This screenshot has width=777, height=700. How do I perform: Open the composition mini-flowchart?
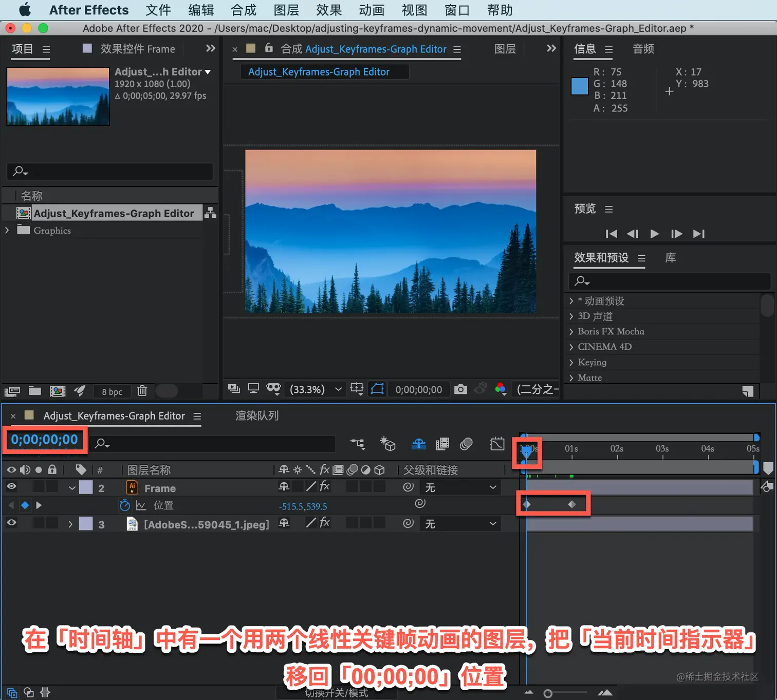pyautogui.click(x=358, y=444)
